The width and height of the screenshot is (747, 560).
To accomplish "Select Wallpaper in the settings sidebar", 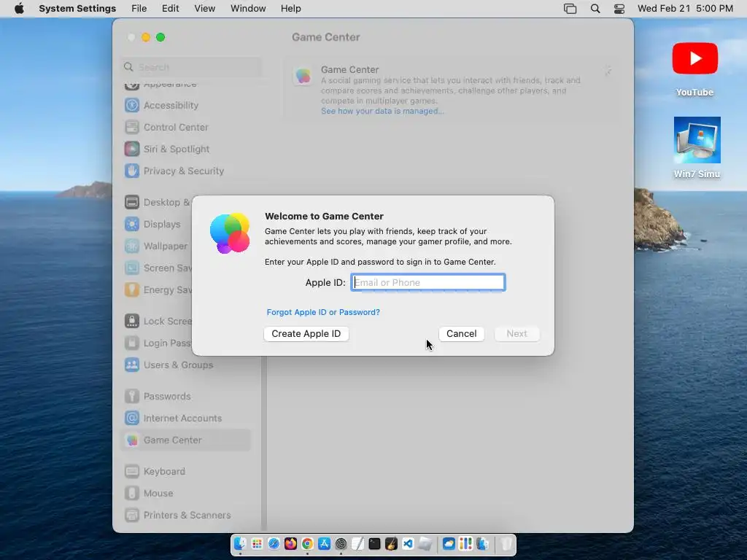I will (156, 246).
